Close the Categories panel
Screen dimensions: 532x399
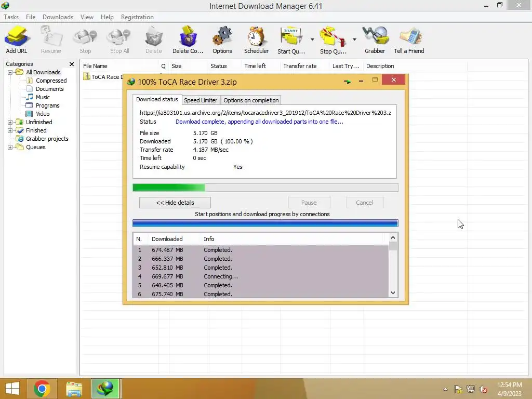(x=72, y=64)
